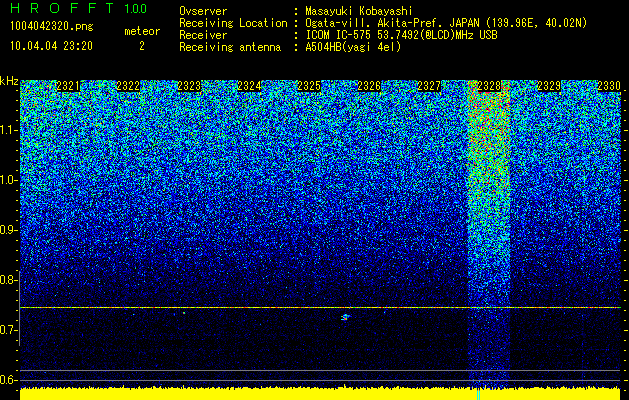Click the 2321 time marker
629x400 pixels.
click(x=69, y=86)
